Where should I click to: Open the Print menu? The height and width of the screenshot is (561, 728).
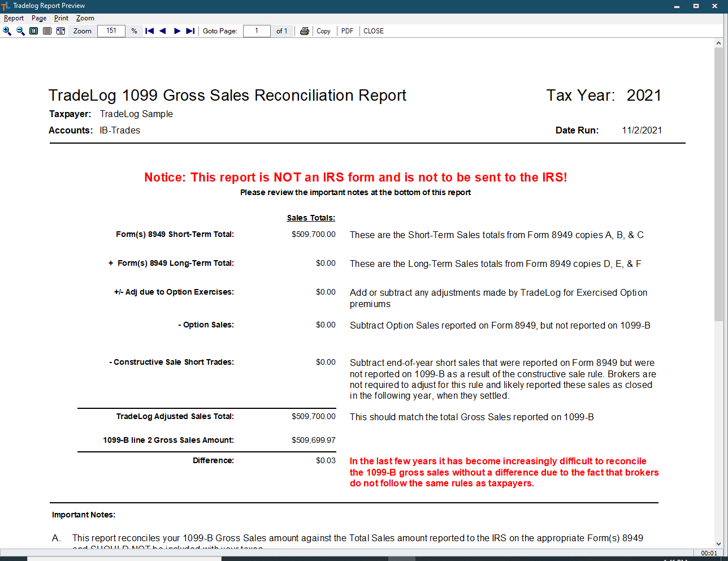point(61,18)
